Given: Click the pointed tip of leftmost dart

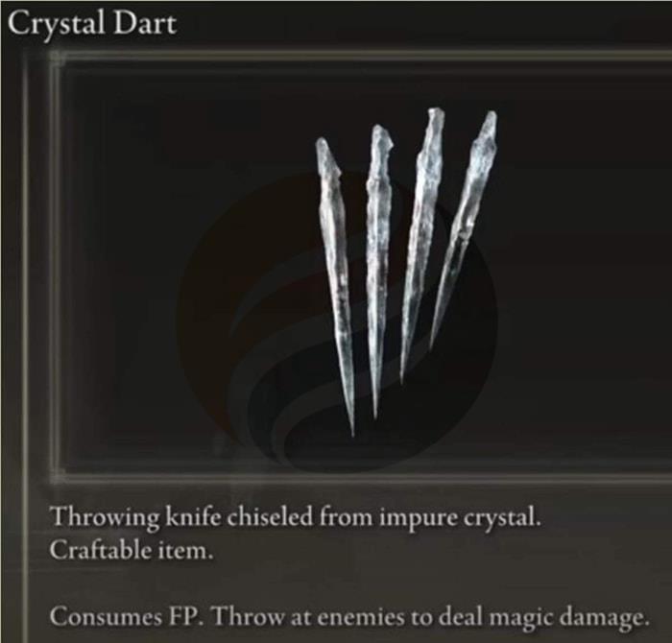Looking at the screenshot, I should [x=352, y=424].
